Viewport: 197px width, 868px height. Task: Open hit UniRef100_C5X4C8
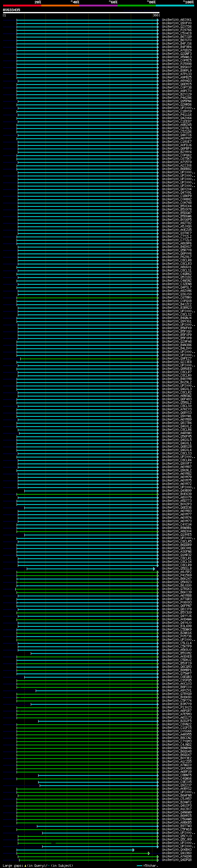pos(176,33)
